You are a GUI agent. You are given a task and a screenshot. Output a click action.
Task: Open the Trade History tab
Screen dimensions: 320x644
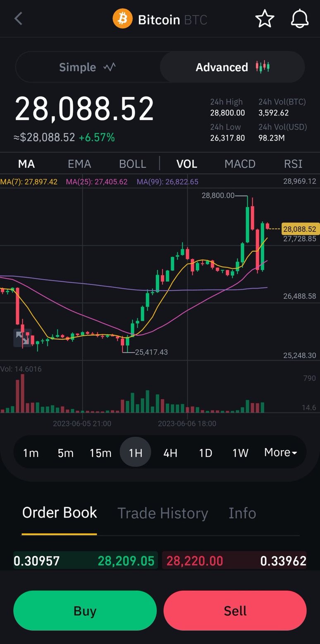click(x=163, y=513)
